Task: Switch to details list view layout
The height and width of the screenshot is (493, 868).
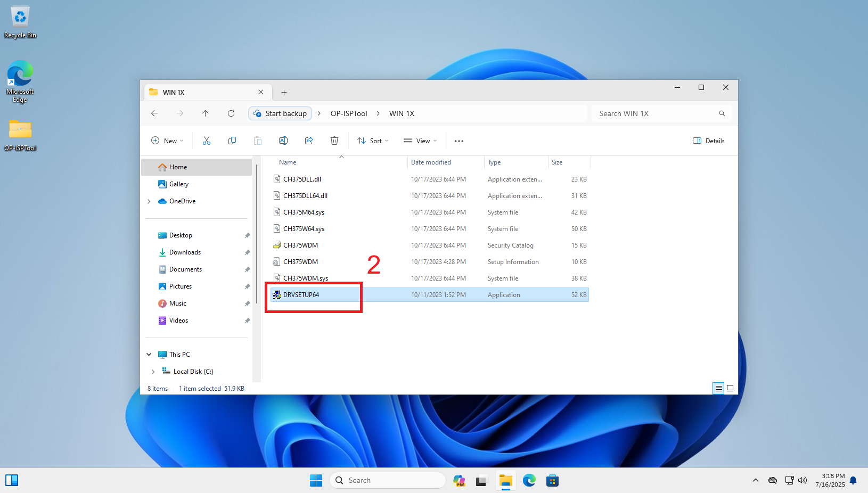Action: coord(718,389)
